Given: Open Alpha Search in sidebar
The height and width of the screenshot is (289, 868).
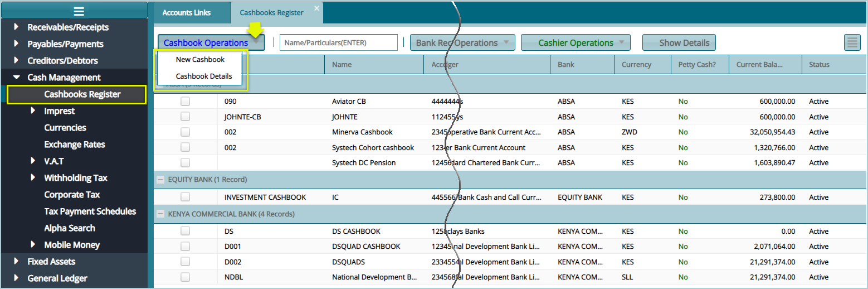Looking at the screenshot, I should pyautogui.click(x=70, y=228).
